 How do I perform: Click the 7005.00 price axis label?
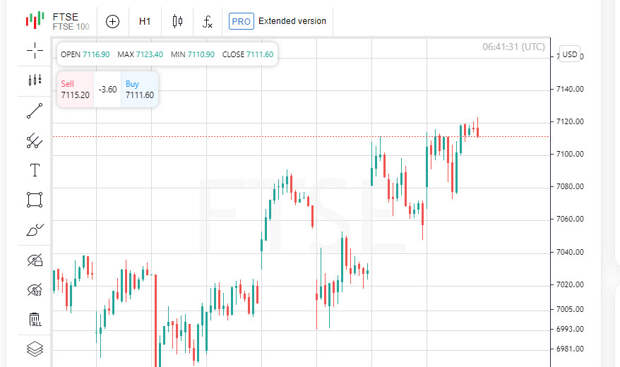click(x=570, y=309)
